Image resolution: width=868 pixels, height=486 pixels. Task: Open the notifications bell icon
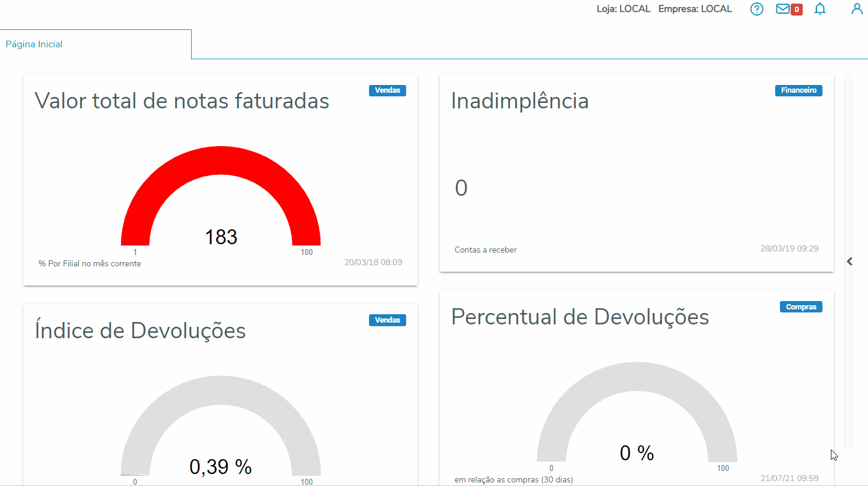pyautogui.click(x=820, y=9)
